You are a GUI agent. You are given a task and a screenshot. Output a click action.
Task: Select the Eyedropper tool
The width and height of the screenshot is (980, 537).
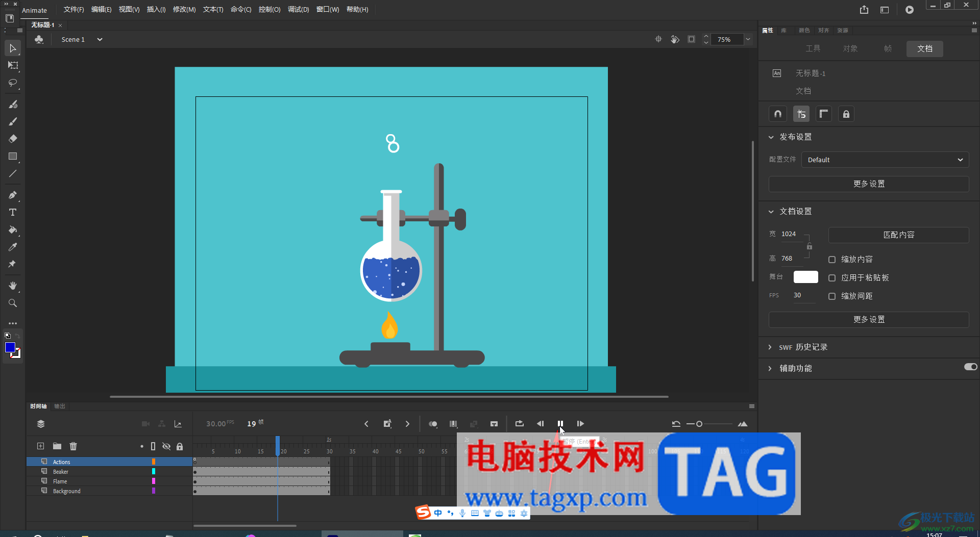pyautogui.click(x=13, y=247)
